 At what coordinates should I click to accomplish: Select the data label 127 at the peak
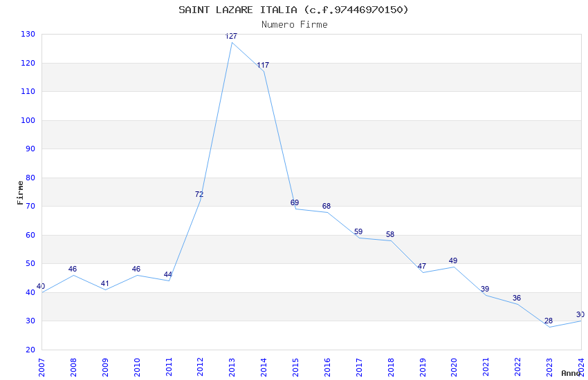click(x=231, y=36)
